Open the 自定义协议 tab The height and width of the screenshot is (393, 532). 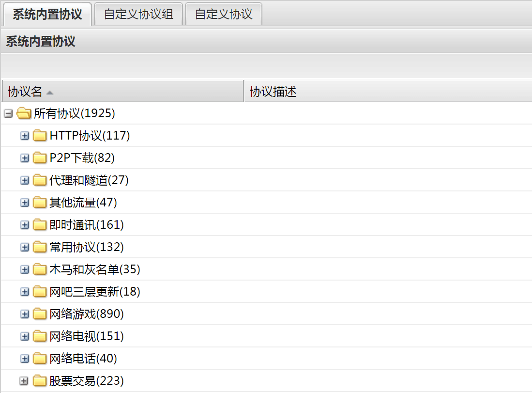(224, 14)
